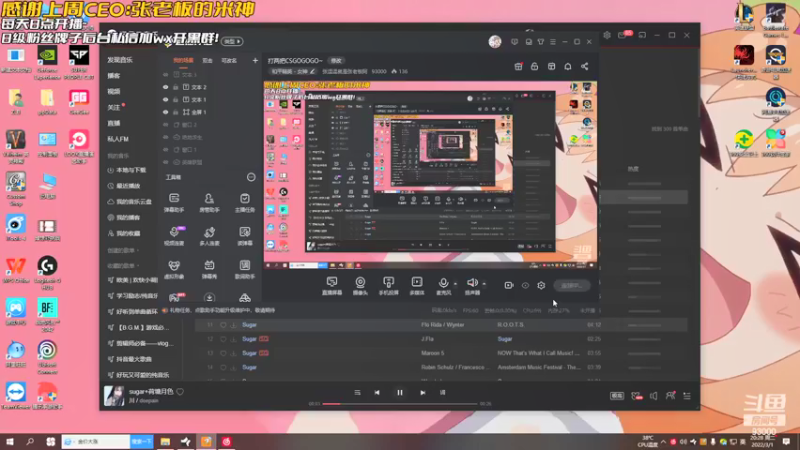The width and height of the screenshot is (800, 450).
Task: Open the 弹幕秀 tool
Action: [x=209, y=269]
